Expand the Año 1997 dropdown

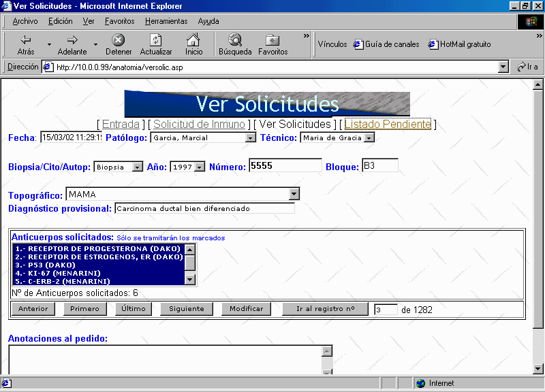(200, 167)
